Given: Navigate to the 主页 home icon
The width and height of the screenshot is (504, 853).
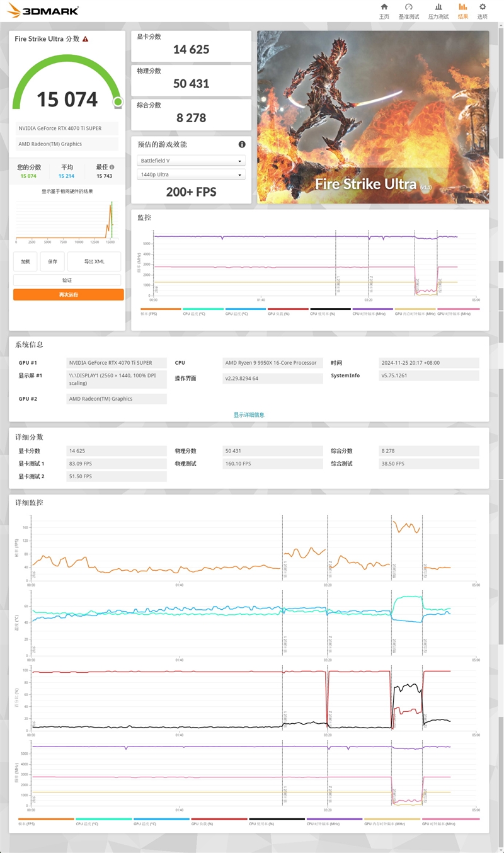Looking at the screenshot, I should [x=384, y=9].
